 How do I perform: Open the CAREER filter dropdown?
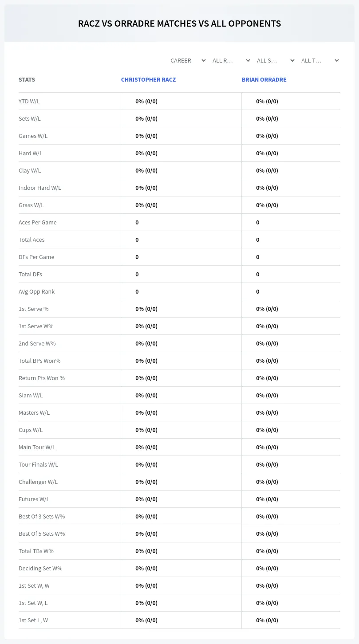click(188, 60)
